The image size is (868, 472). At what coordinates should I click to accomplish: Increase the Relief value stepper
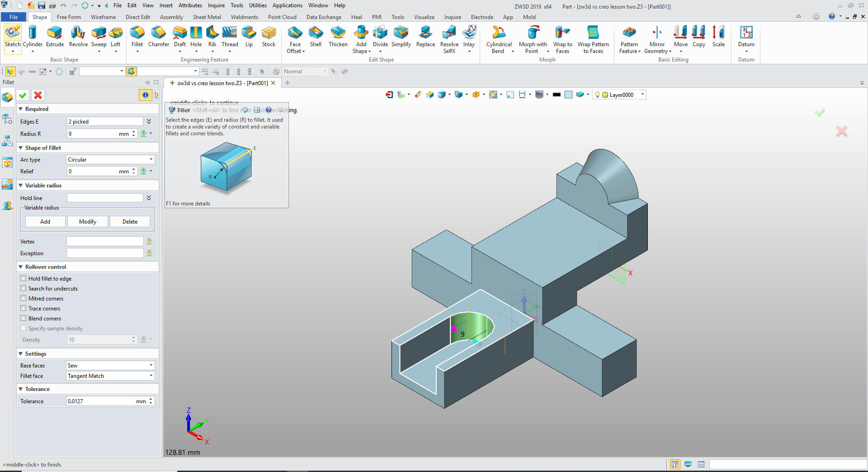pos(134,169)
